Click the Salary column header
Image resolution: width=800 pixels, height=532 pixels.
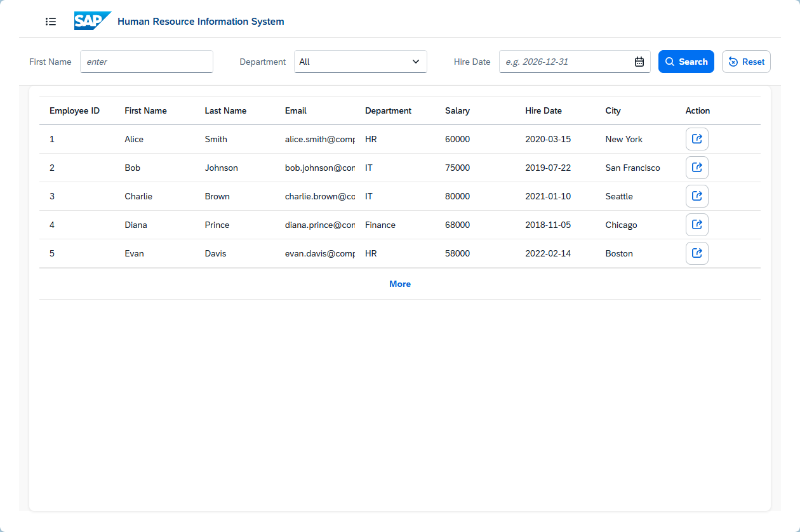pos(457,110)
